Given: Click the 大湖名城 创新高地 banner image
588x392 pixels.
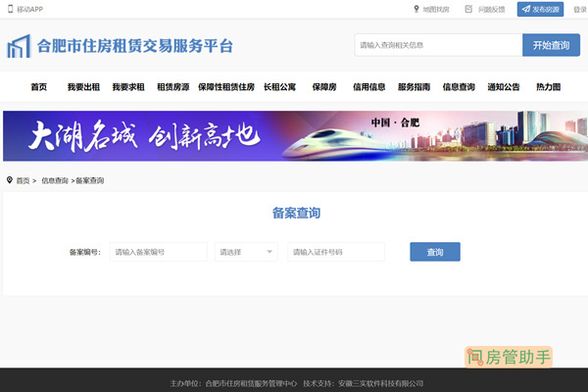Looking at the screenshot, I should click(x=295, y=136).
